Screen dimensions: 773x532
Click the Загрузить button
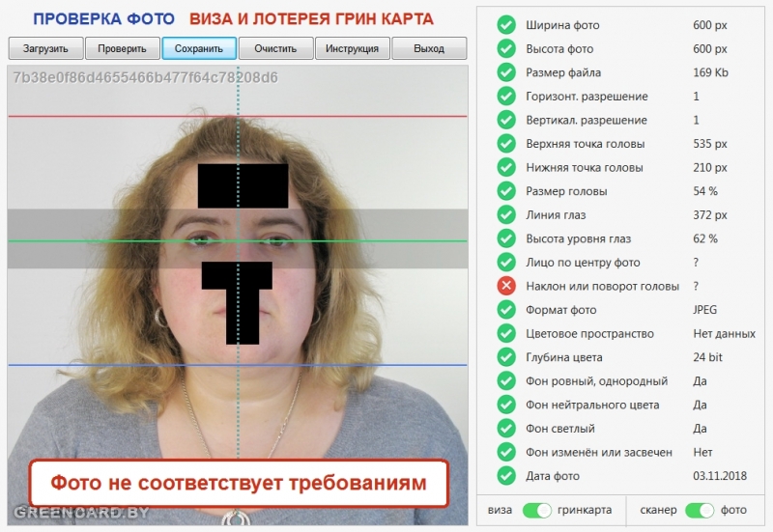click(45, 48)
